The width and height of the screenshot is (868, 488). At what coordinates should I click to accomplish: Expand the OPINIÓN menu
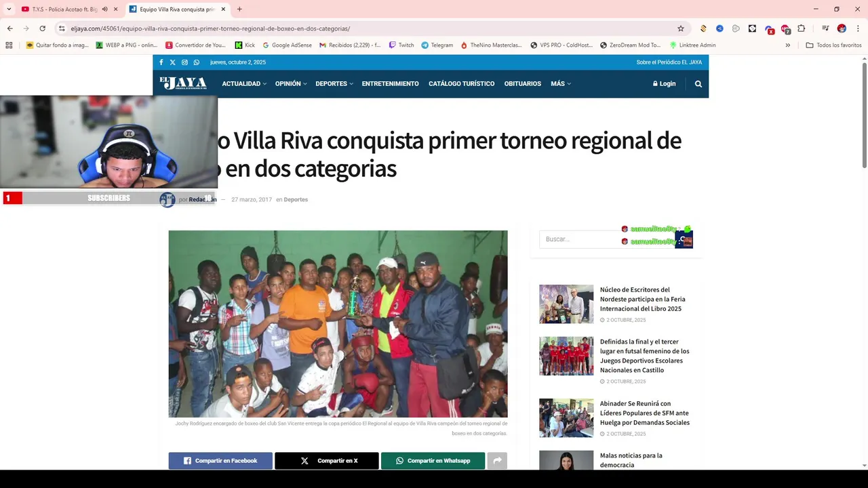[291, 84]
